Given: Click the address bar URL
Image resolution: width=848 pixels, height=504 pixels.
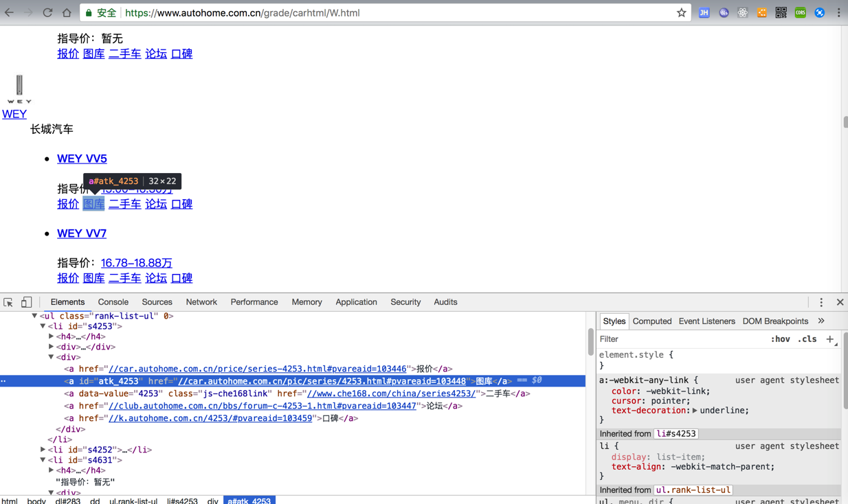Looking at the screenshot, I should pyautogui.click(x=242, y=12).
